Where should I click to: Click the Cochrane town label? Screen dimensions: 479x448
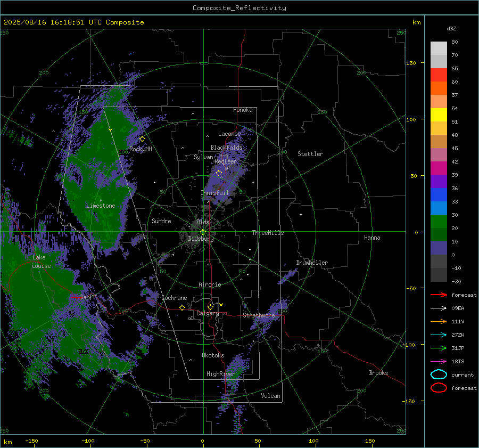[x=174, y=298]
